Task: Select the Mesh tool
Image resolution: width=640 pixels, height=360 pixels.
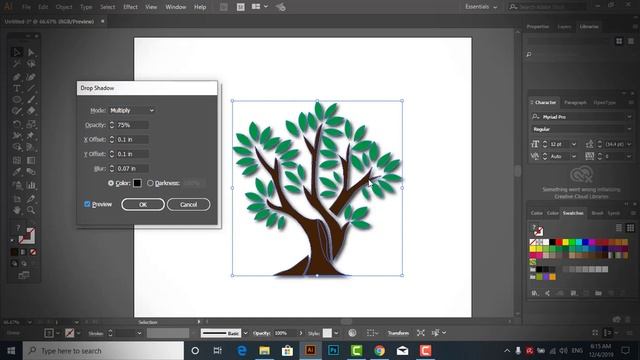Action: [17, 160]
